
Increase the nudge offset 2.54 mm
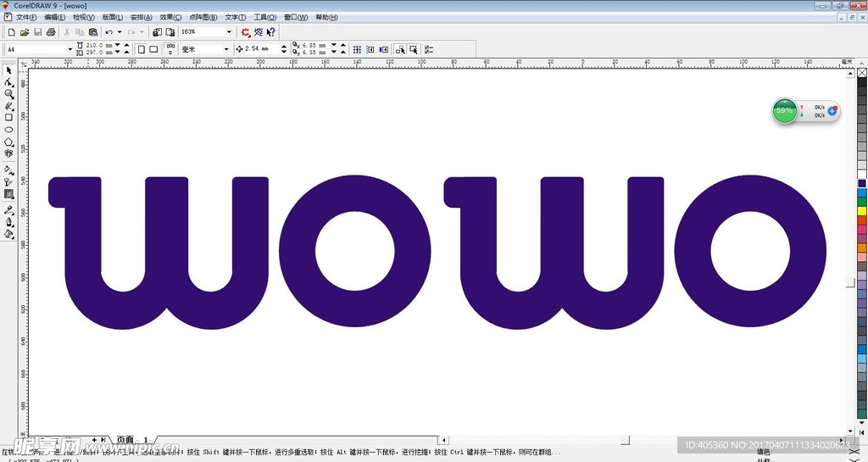pos(284,47)
